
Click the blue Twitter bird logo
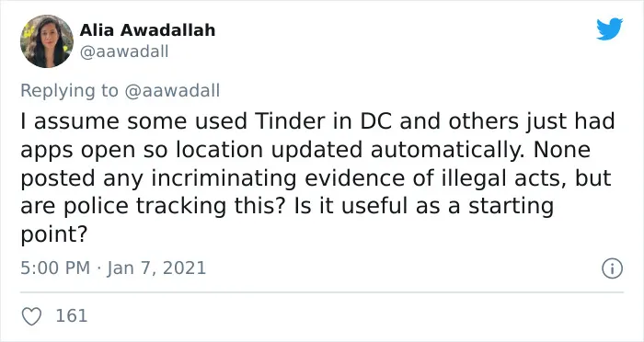(609, 28)
